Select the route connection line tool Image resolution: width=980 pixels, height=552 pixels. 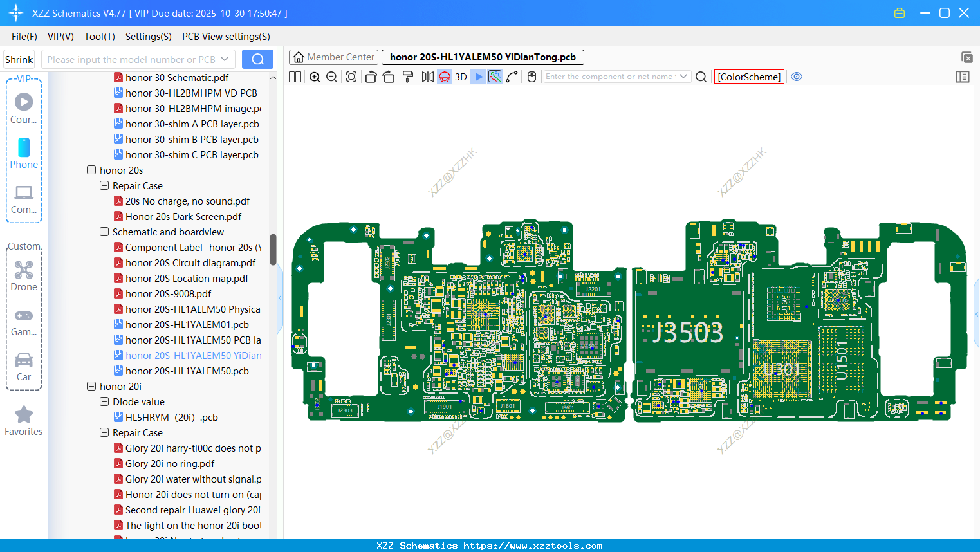tap(512, 77)
